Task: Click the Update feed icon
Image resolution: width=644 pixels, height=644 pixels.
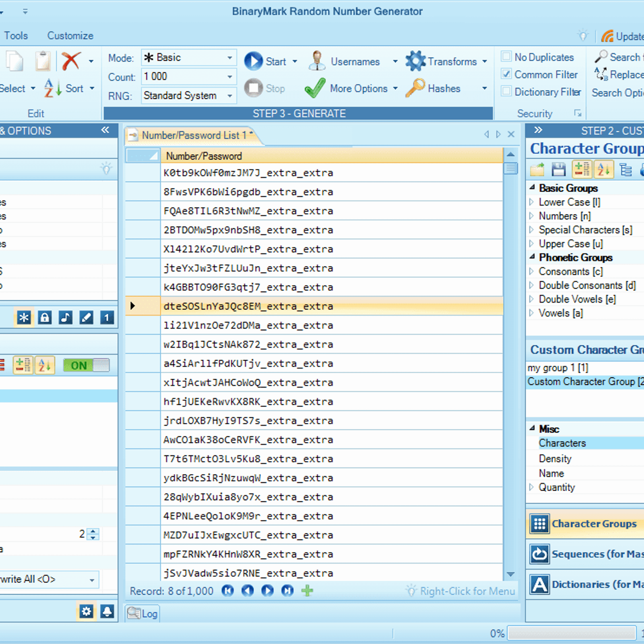Action: [608, 36]
